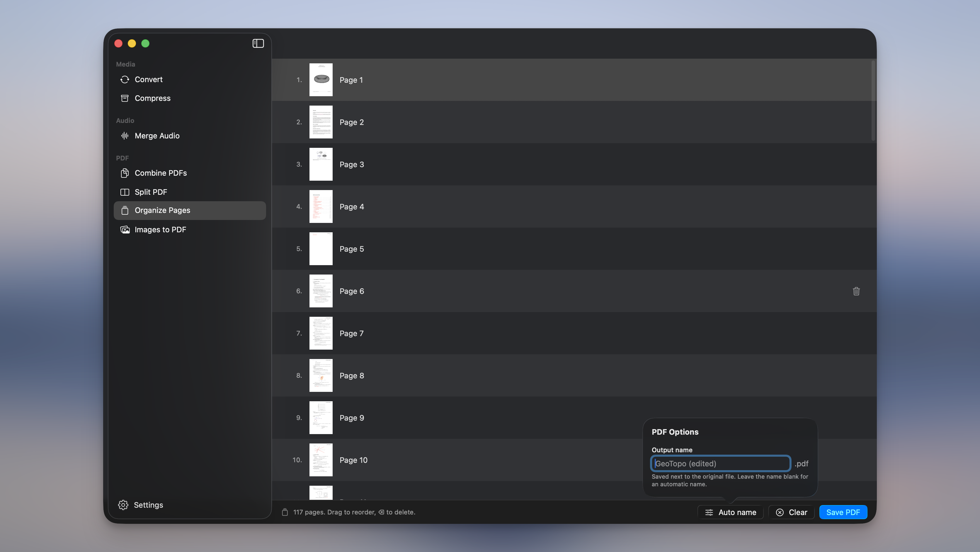Select Page 10 thumbnail
The image size is (980, 552).
coord(321,460)
